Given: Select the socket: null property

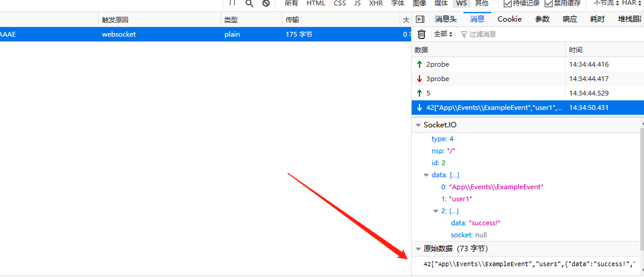Looking at the screenshot, I should [x=469, y=235].
